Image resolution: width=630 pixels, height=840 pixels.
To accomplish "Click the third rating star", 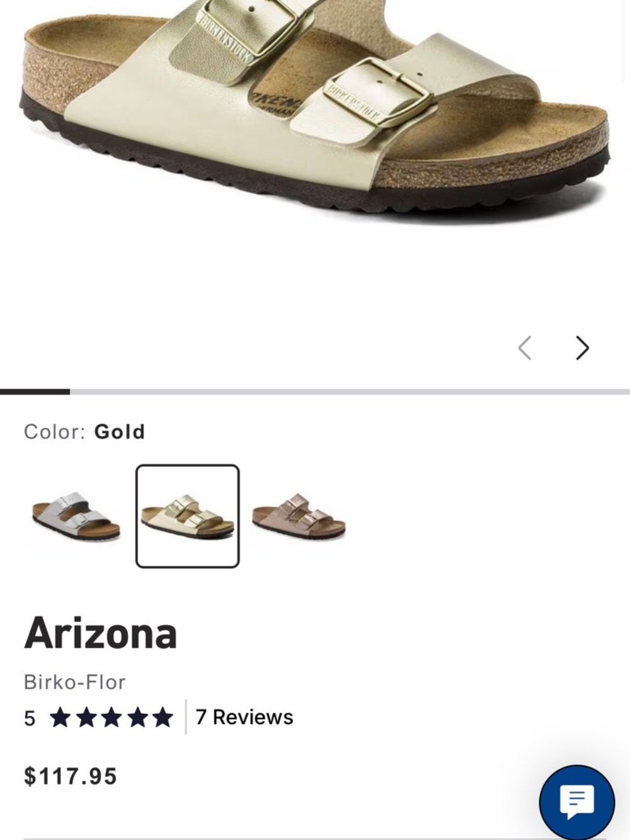I will [x=112, y=716].
